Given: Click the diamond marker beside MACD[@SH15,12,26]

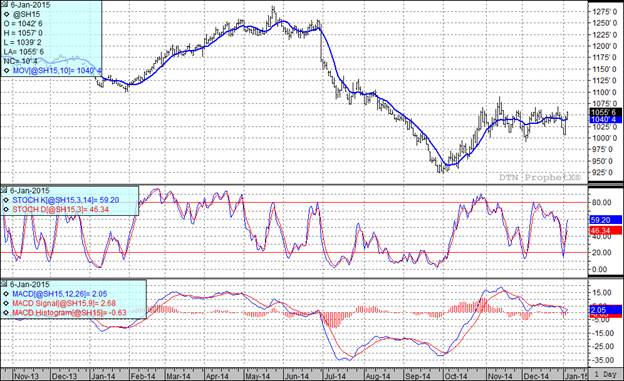Looking at the screenshot, I should (x=6, y=294).
